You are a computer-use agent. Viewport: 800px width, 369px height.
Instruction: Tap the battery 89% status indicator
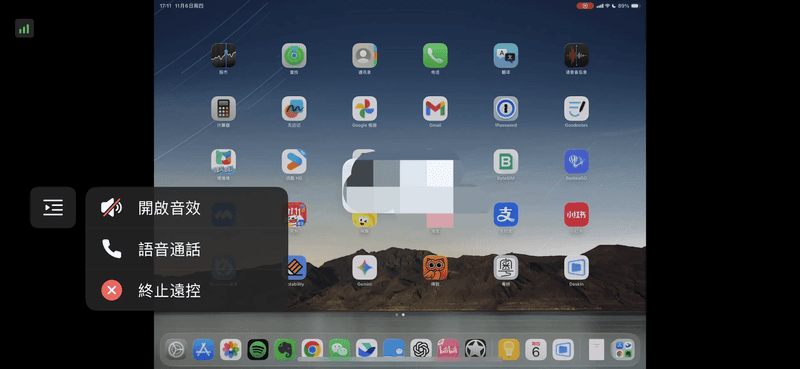629,6
